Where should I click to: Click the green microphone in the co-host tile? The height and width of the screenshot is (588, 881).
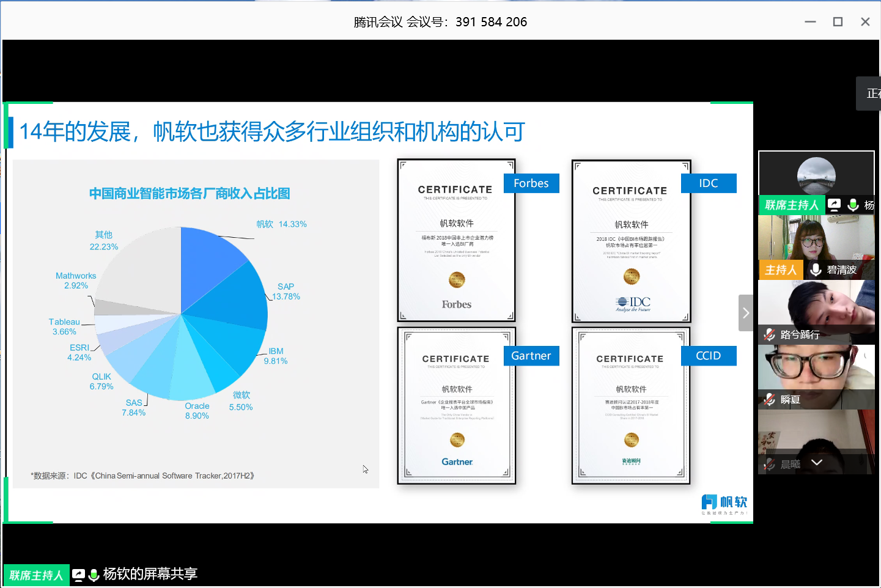pyautogui.click(x=853, y=205)
